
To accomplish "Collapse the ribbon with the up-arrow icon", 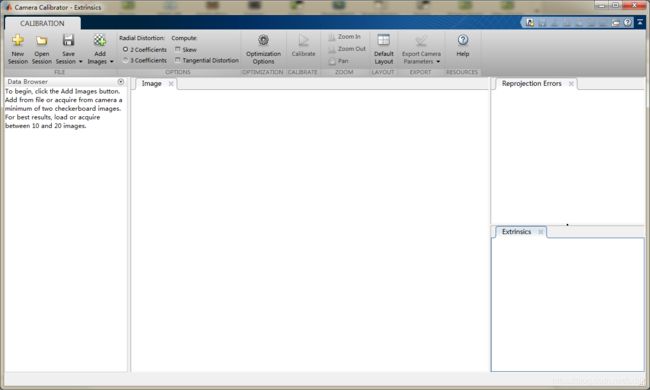I will point(640,22).
